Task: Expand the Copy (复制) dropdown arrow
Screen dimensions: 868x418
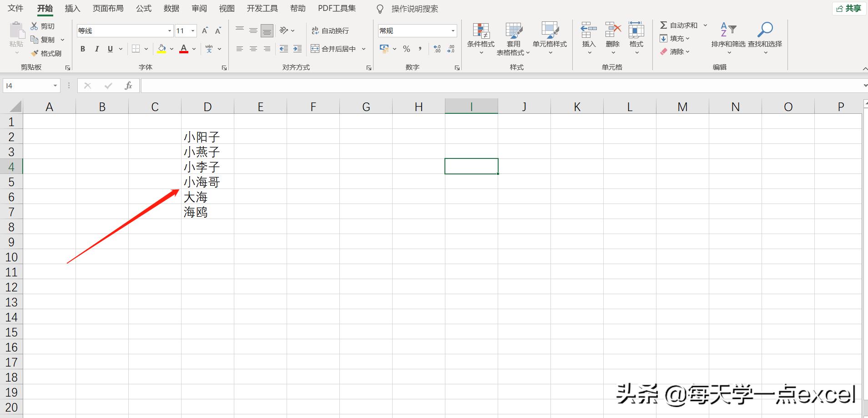Action: (x=62, y=40)
